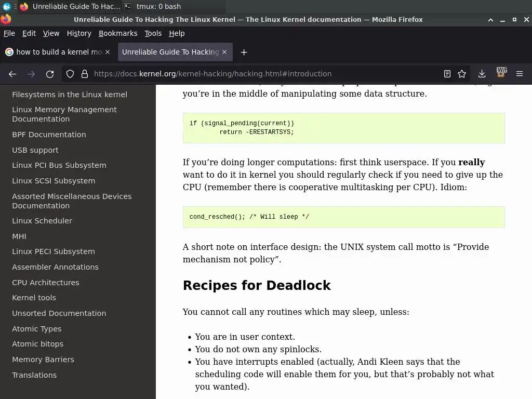Go to 'Linux Scheduler' in the sidebar
Viewport: 532px width, 399px height.
tap(42, 221)
